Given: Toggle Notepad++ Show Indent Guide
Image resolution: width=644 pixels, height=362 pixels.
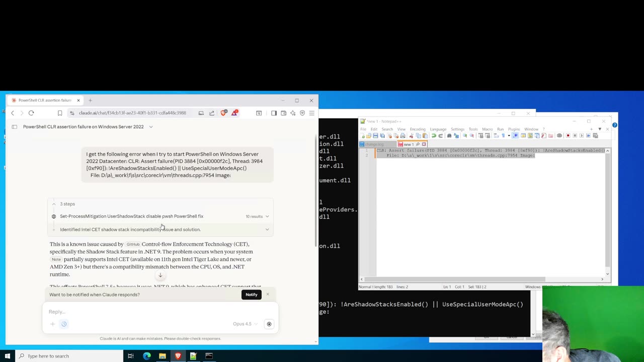Looking at the screenshot, I should click(x=515, y=135).
